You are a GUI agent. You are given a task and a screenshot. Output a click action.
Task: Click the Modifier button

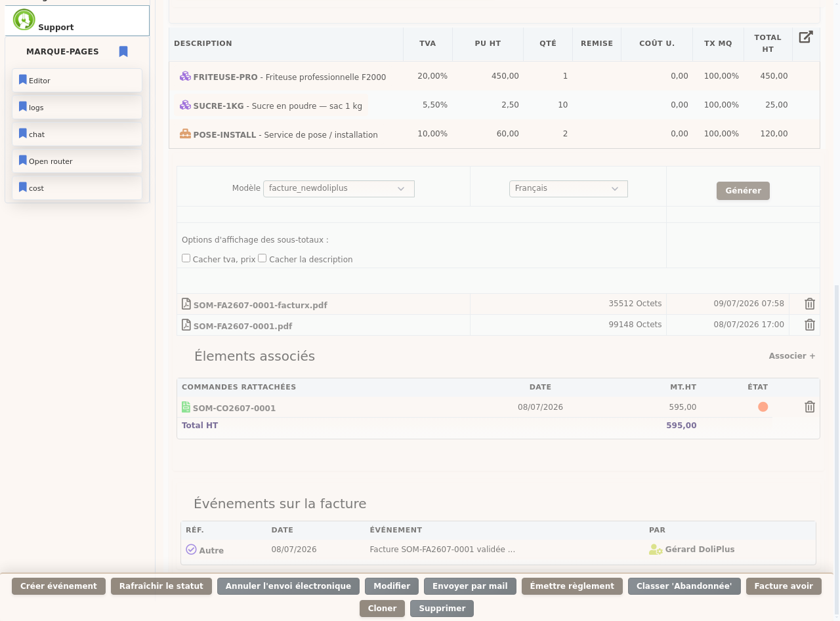click(392, 586)
